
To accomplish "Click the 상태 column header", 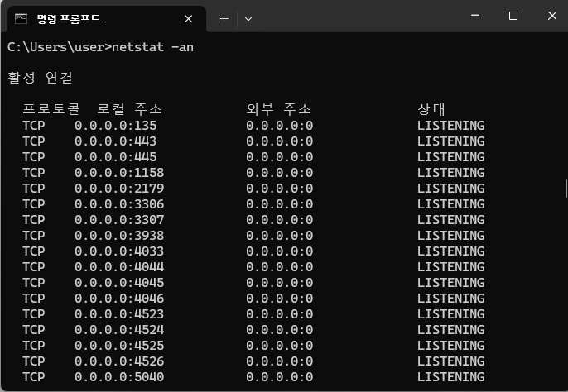I will [x=431, y=109].
